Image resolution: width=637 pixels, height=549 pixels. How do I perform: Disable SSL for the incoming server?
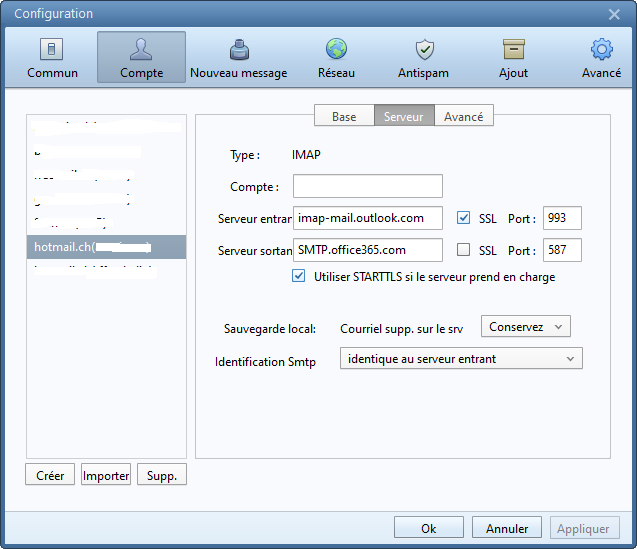click(x=463, y=218)
